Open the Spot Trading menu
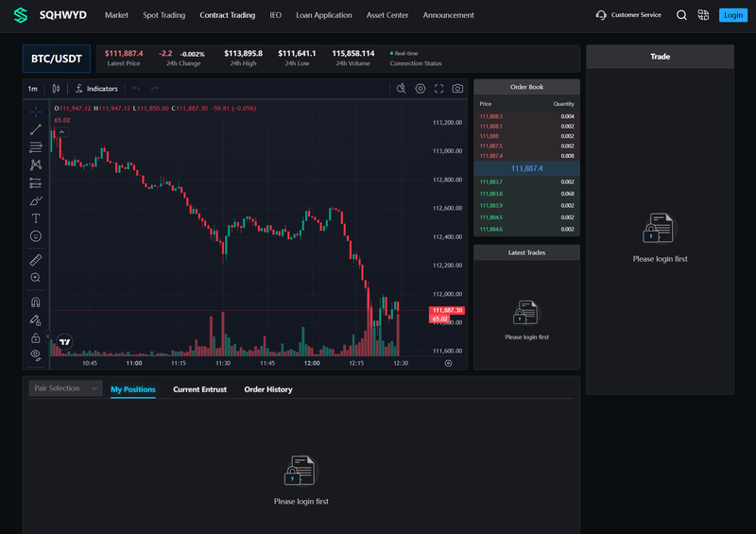The image size is (756, 534). 163,15
